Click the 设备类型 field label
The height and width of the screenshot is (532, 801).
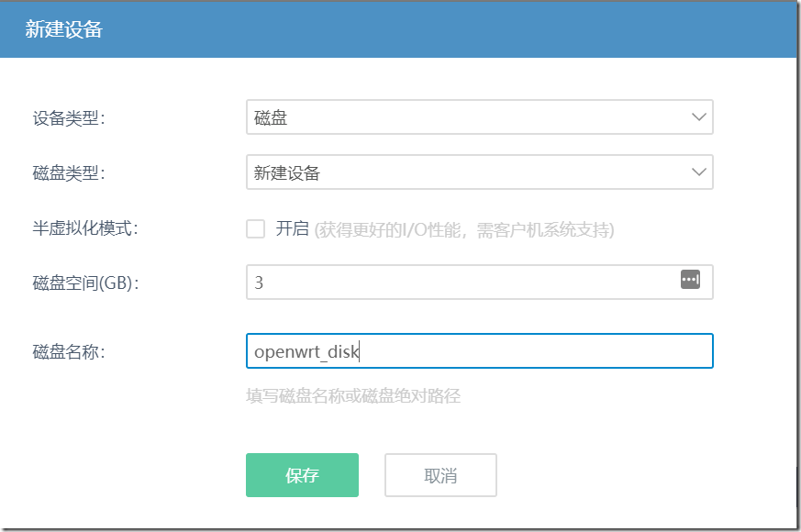click(69, 118)
